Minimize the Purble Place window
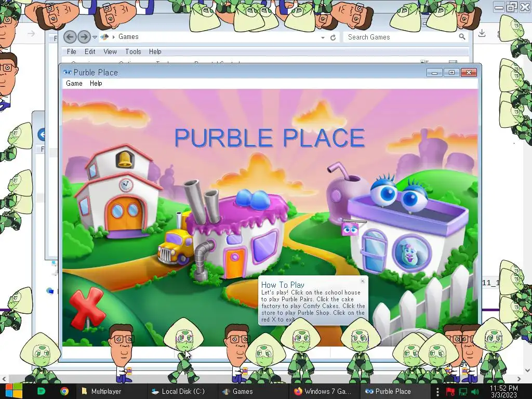Viewport: 532px width, 399px height. click(434, 72)
